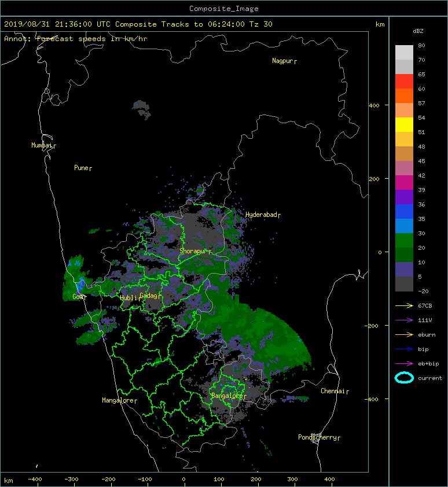Click the bip legend label
The width and height of the screenshot is (448, 487).
(x=423, y=349)
